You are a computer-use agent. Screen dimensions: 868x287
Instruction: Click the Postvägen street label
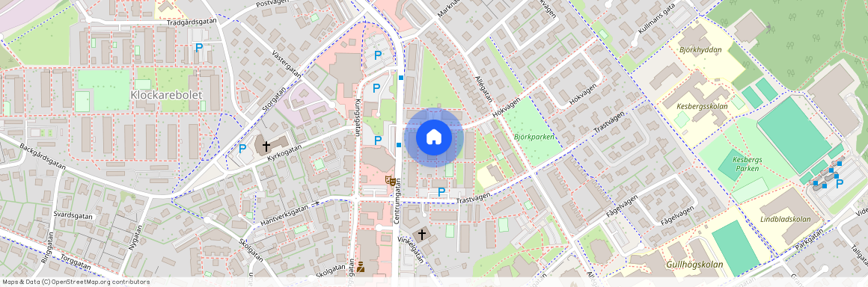(x=273, y=4)
